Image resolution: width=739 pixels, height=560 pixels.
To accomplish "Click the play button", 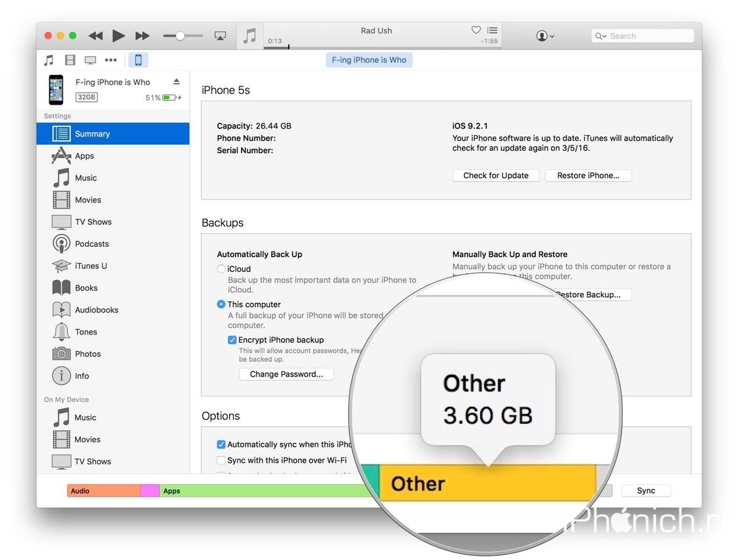I will coord(119,36).
